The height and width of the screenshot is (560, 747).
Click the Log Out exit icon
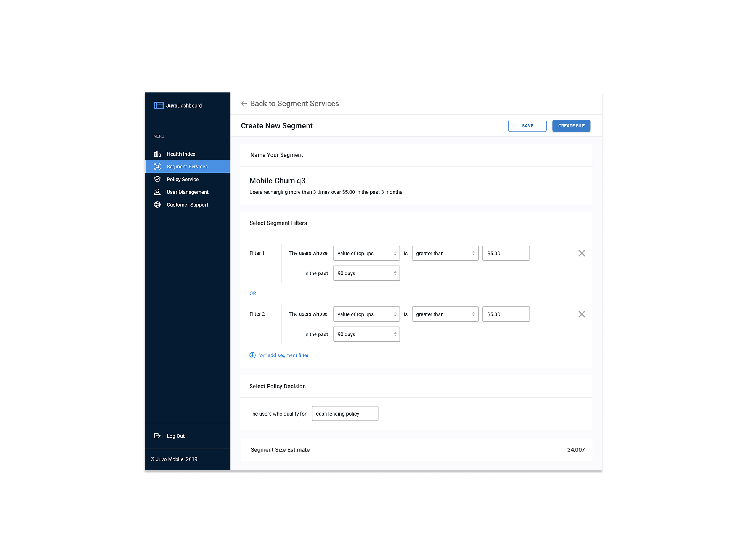[x=157, y=436]
